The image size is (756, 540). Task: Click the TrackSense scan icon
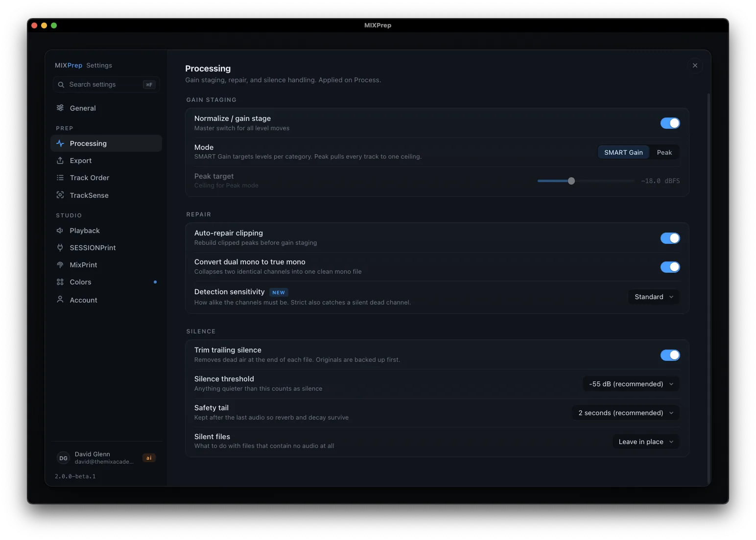coord(60,195)
